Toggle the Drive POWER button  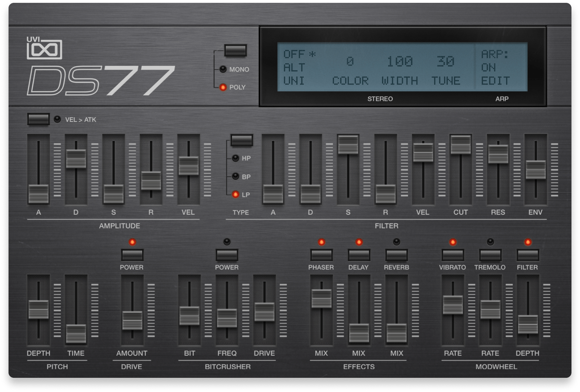click(x=132, y=255)
